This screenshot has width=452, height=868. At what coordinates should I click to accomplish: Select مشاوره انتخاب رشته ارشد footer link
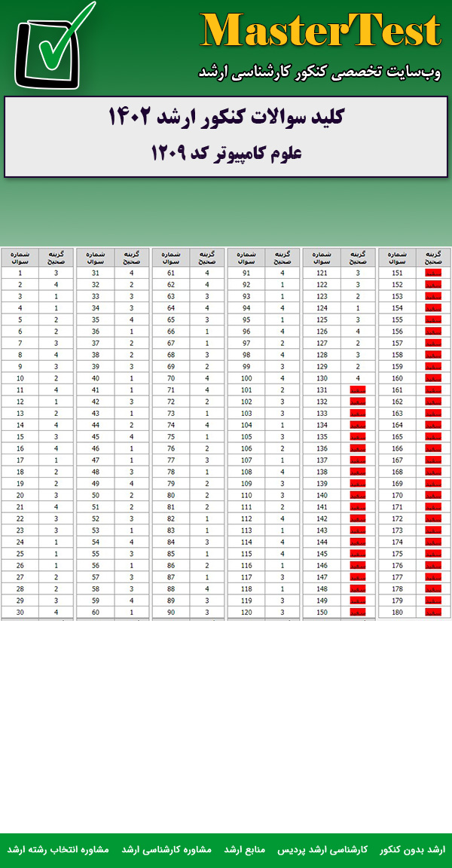tap(58, 849)
